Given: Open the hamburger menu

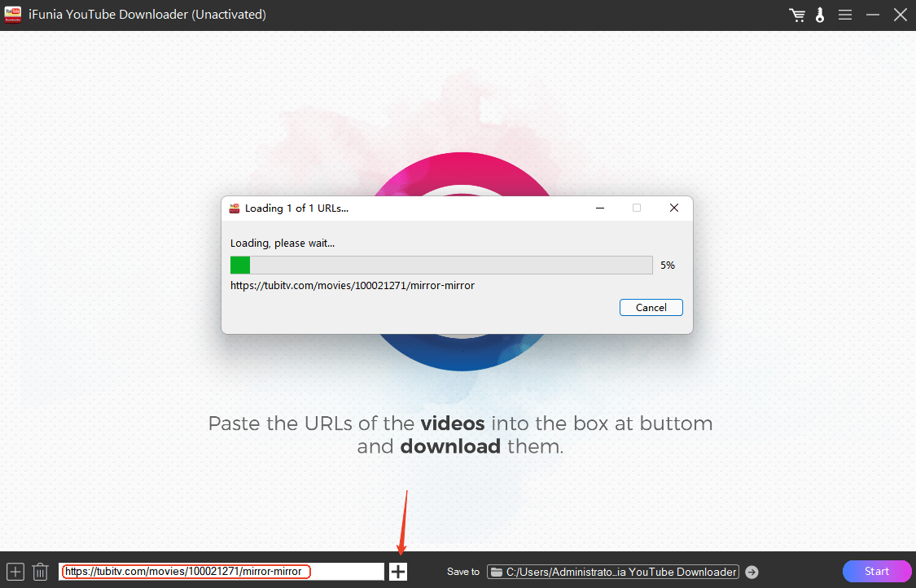Looking at the screenshot, I should pyautogui.click(x=844, y=15).
